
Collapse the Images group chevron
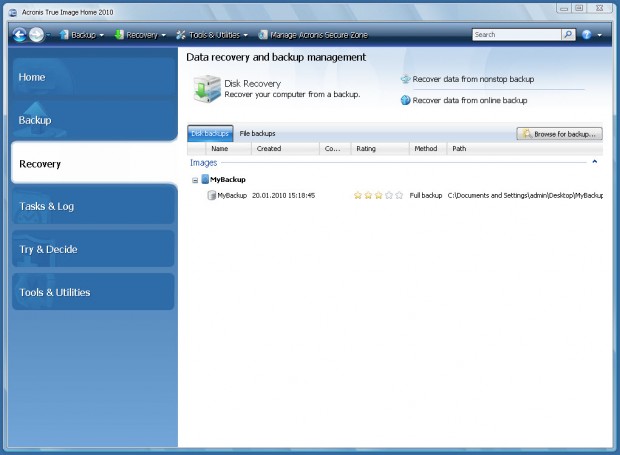(x=594, y=162)
